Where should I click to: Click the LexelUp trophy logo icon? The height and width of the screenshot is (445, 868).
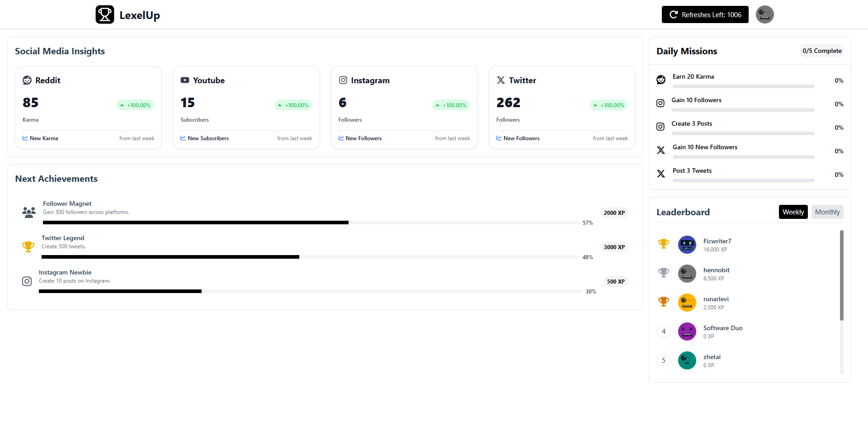coord(105,14)
